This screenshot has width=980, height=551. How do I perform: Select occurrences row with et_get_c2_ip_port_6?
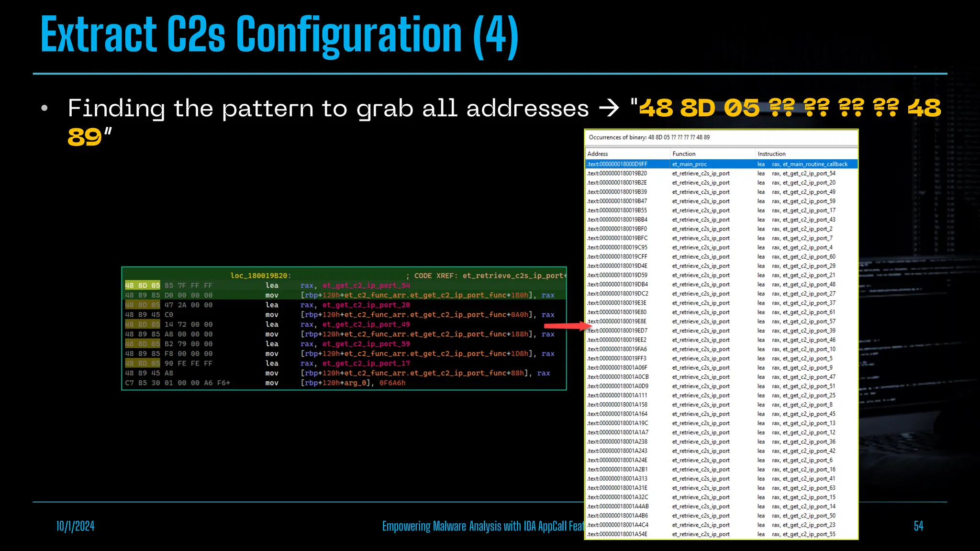(722, 460)
